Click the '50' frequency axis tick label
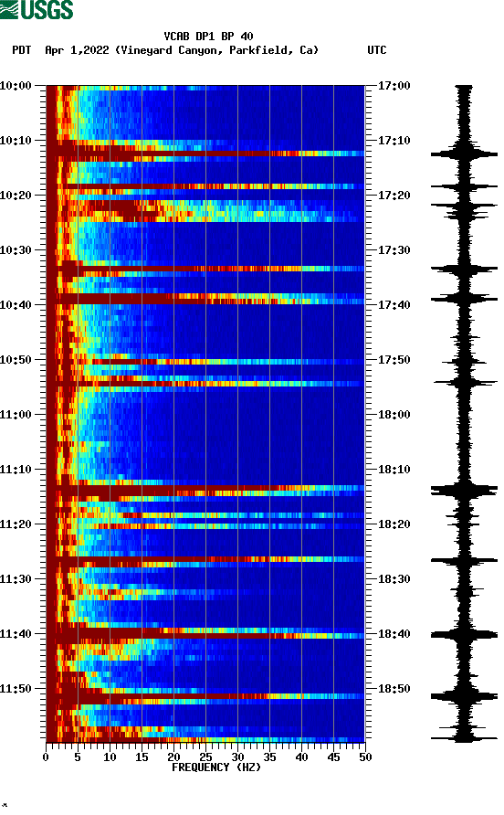 (365, 757)
